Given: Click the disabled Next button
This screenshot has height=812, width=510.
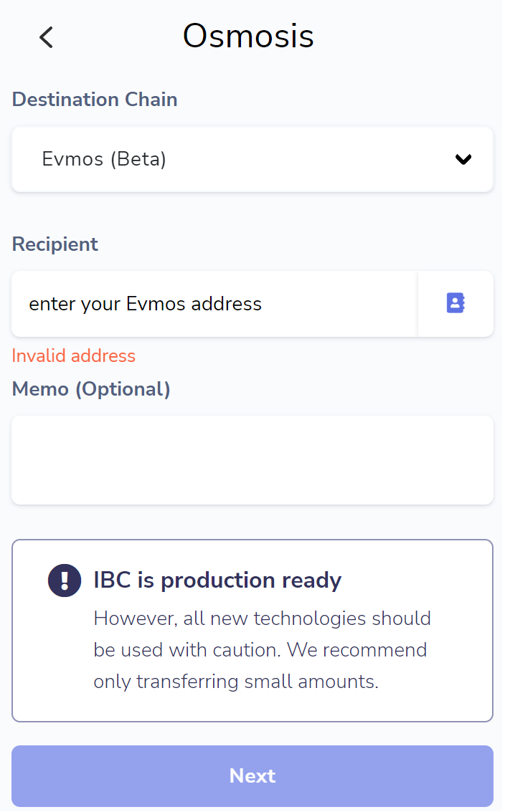Looking at the screenshot, I should pos(252,775).
